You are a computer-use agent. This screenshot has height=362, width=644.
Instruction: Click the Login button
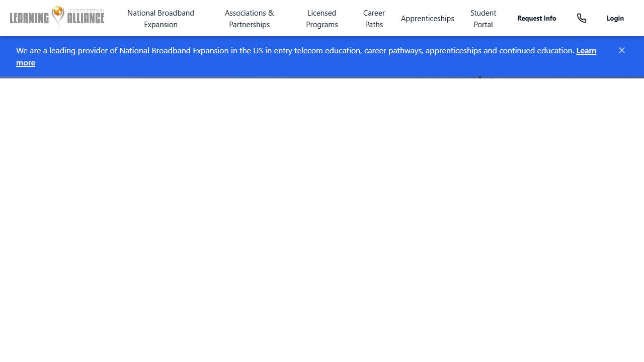[x=615, y=18]
